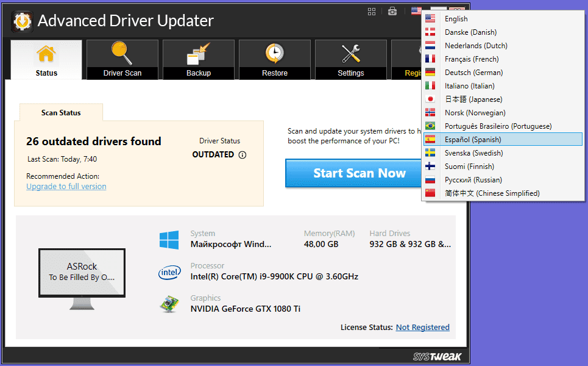Screen dimensions: 588x366
Task: Click the NVIDIA GeForce GTX 1080 Ti text
Action: coord(245,309)
